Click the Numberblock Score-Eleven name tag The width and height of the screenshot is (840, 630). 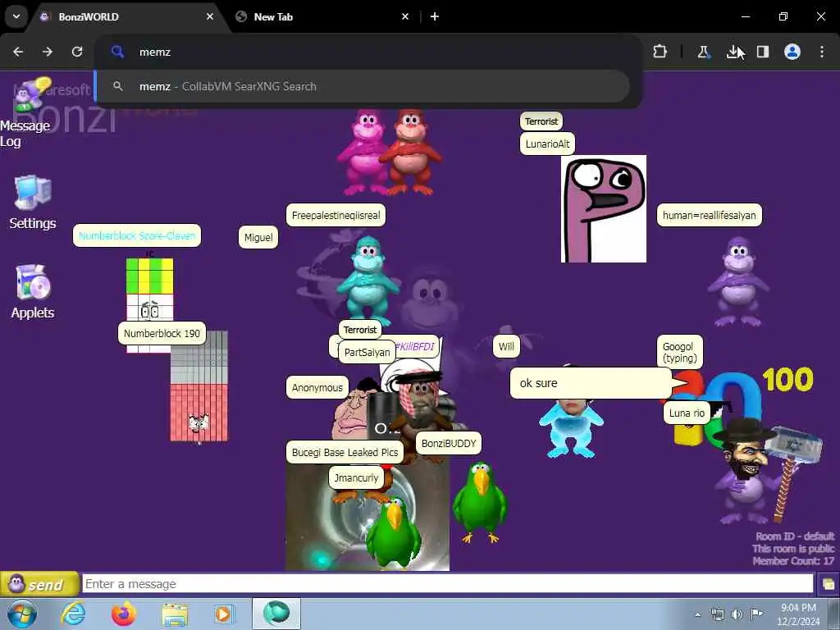[137, 235]
